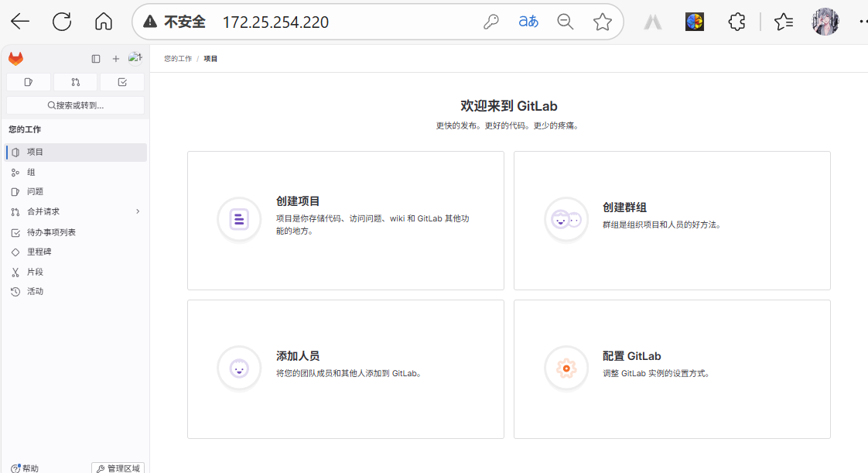Open merge requests shortcut button
The height and width of the screenshot is (473, 868).
pyautogui.click(x=75, y=82)
